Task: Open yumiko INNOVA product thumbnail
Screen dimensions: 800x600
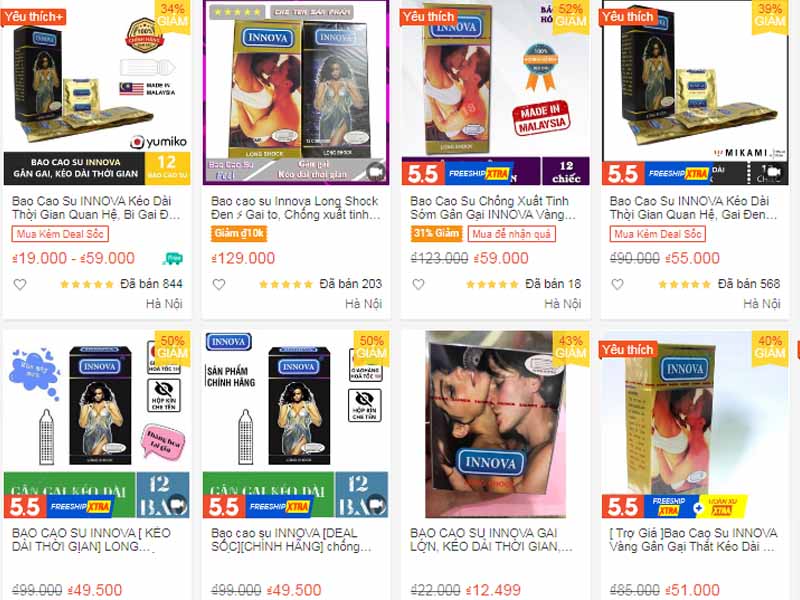Action: [97, 93]
